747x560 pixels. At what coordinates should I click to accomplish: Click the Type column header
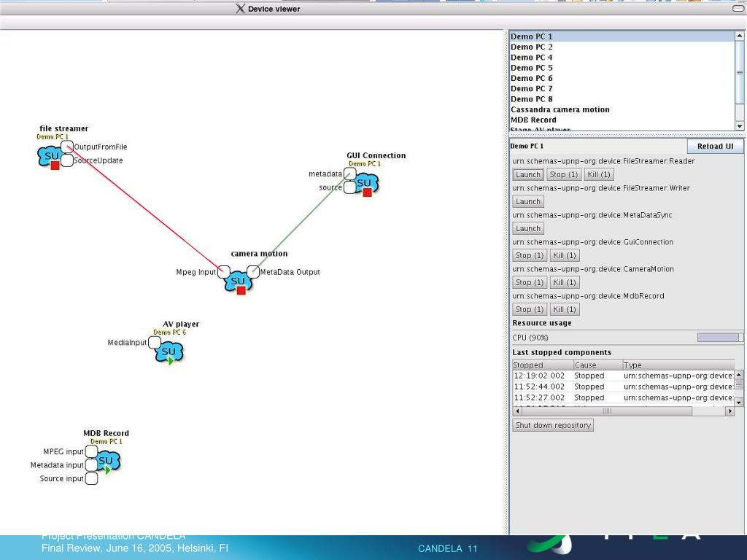point(678,365)
